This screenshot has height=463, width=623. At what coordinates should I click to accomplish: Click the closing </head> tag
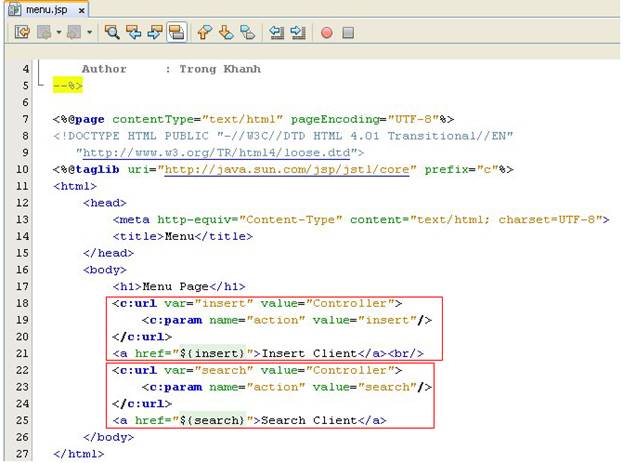[x=108, y=253]
